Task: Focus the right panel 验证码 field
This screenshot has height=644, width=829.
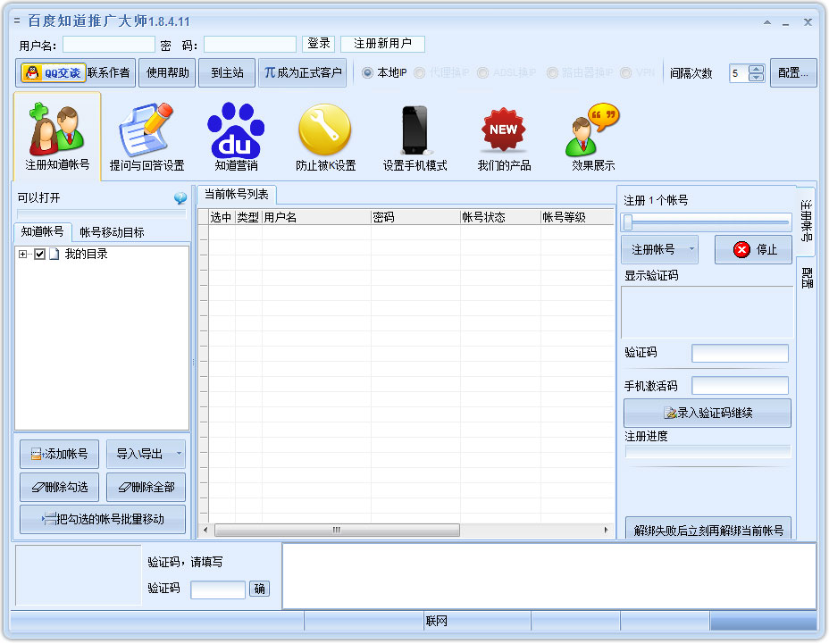Action: (740, 353)
